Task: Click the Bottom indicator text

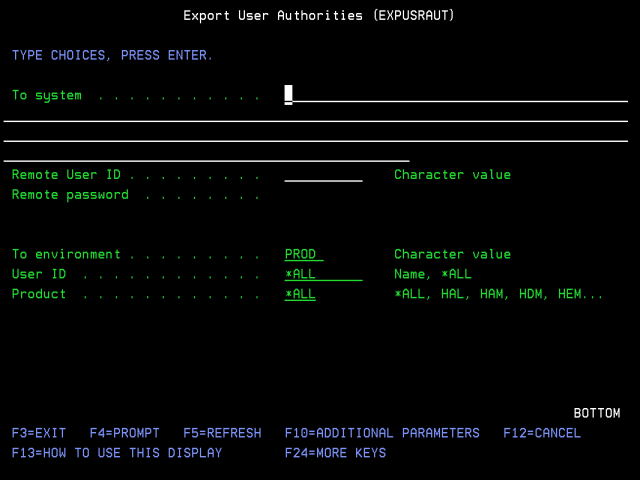Action: 596,413
